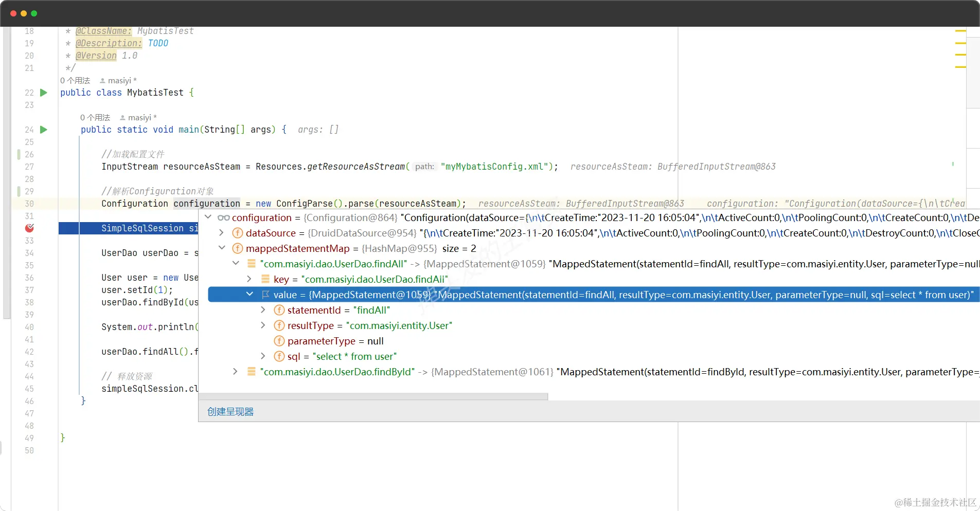Click the entry icon for "com.masiyi.dao.UserDao.findById" map entry

pos(252,372)
